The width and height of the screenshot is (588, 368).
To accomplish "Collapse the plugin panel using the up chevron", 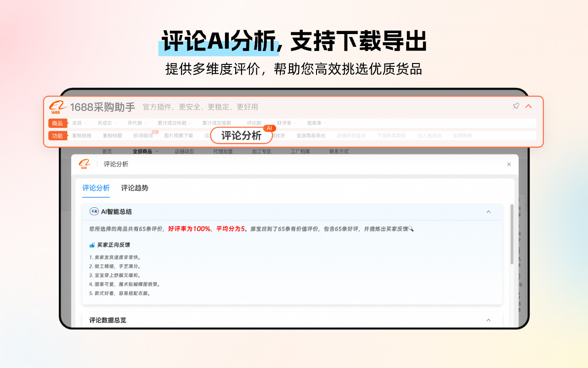I will pyautogui.click(x=528, y=105).
